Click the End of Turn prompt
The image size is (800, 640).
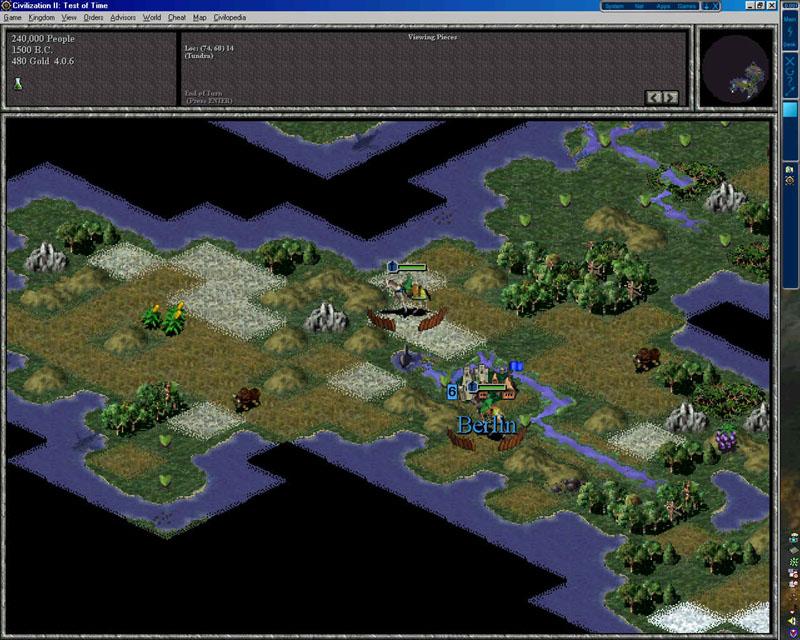pyautogui.click(x=208, y=97)
